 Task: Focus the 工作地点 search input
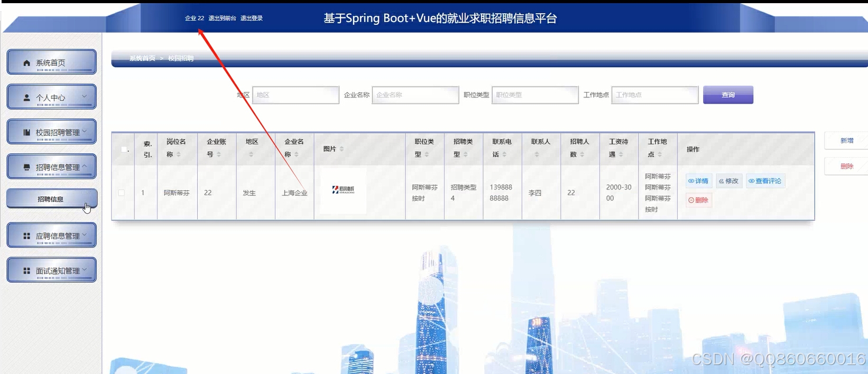pyautogui.click(x=655, y=95)
